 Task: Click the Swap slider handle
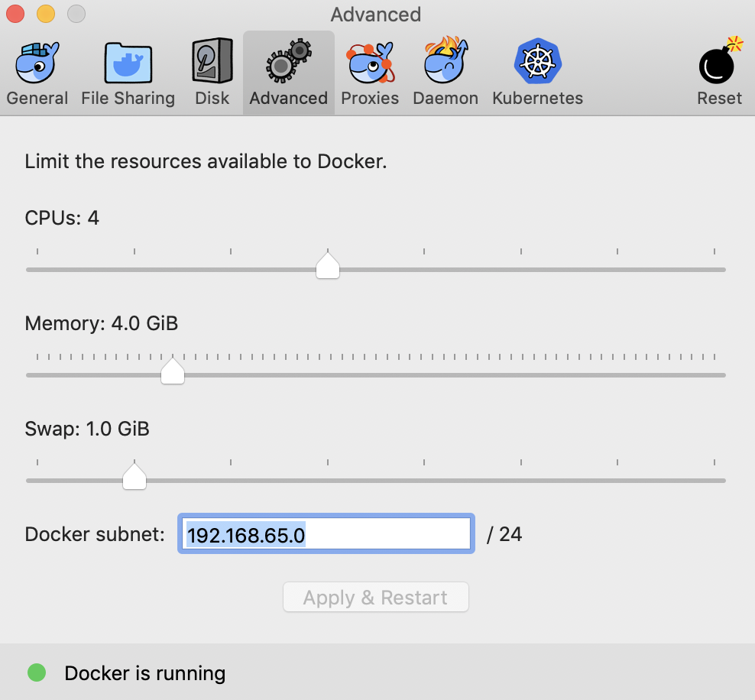coord(134,475)
